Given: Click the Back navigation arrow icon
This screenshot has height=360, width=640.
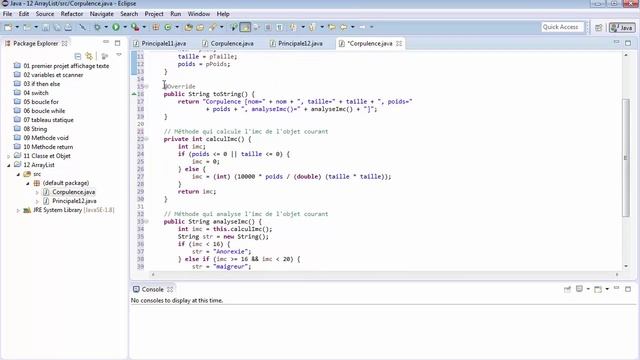Looking at the screenshot, I should pyautogui.click(x=344, y=27).
